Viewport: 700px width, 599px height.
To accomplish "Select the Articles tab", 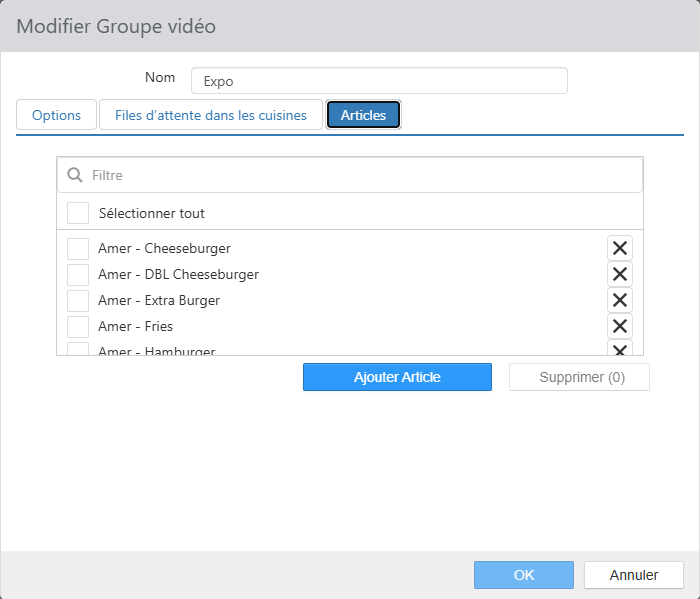I will coord(363,115).
